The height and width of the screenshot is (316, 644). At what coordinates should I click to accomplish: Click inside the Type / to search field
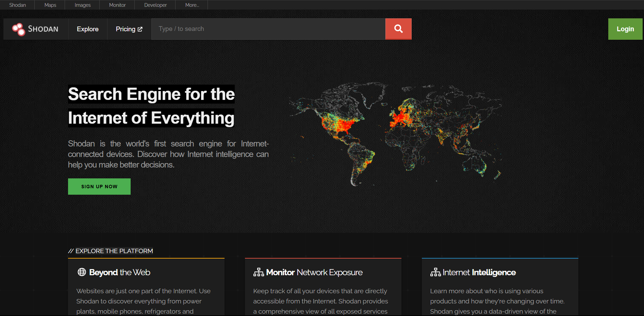tap(268, 29)
